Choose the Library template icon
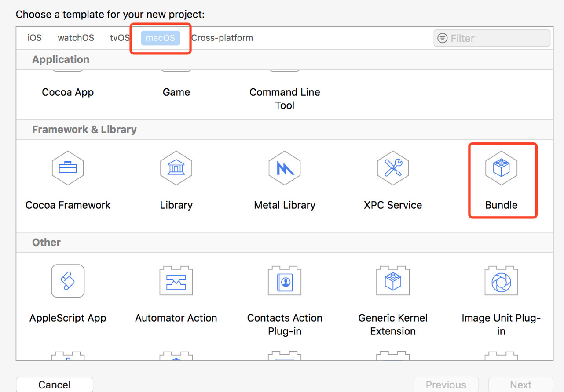564x392 pixels. (176, 168)
